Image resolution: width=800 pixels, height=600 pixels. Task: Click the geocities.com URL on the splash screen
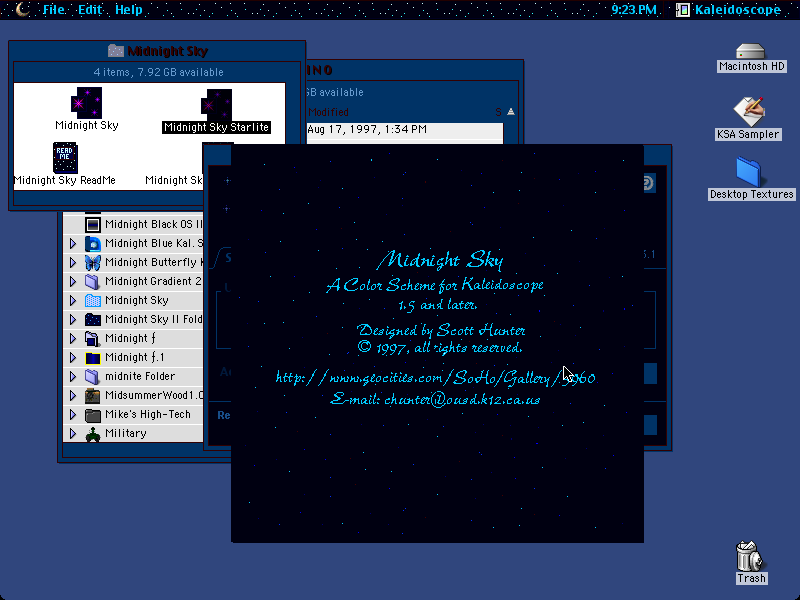(435, 378)
